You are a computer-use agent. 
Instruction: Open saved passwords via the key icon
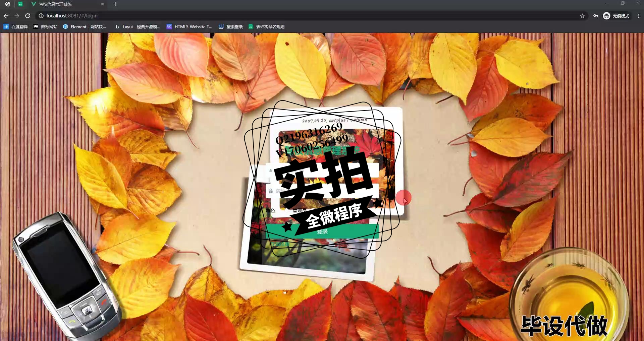pos(596,16)
